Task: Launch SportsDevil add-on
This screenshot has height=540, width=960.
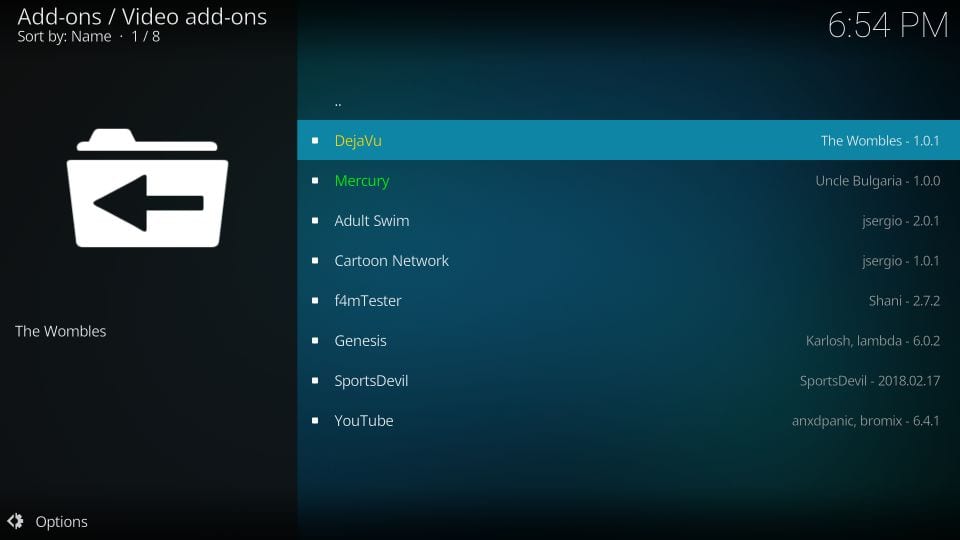Action: [628, 380]
